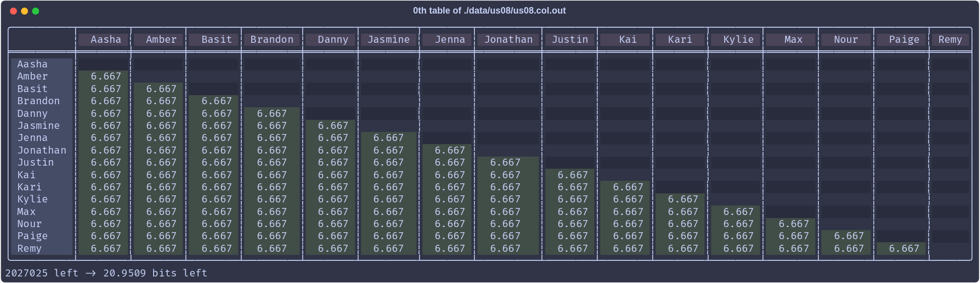Click the 6.667 cell at Kari row, Kai column
Viewport: 980px width, 283px height.
625,187
